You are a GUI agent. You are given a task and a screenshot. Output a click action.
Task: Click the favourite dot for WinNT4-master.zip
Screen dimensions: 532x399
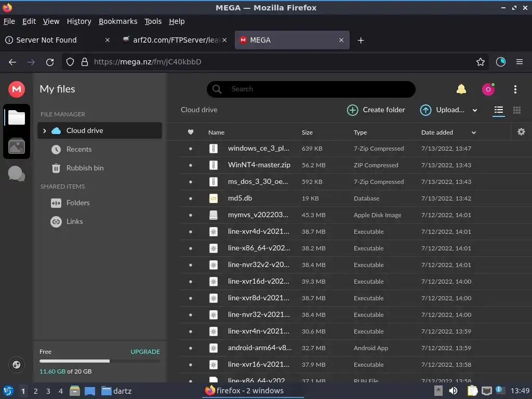pyautogui.click(x=191, y=165)
